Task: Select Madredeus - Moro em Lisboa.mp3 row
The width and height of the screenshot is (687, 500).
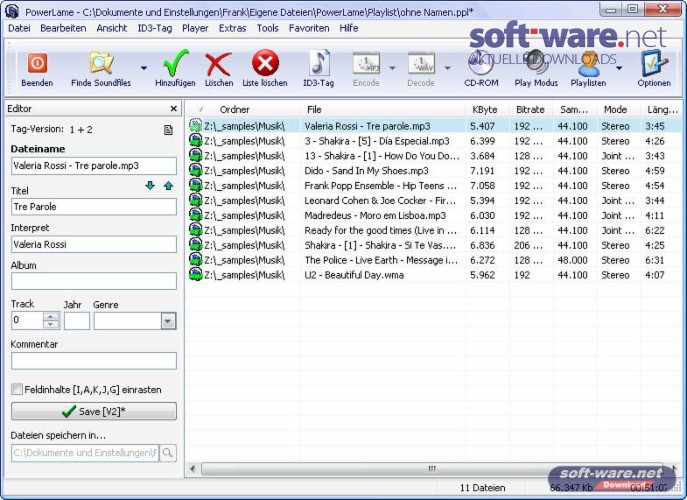Action: click(x=434, y=215)
